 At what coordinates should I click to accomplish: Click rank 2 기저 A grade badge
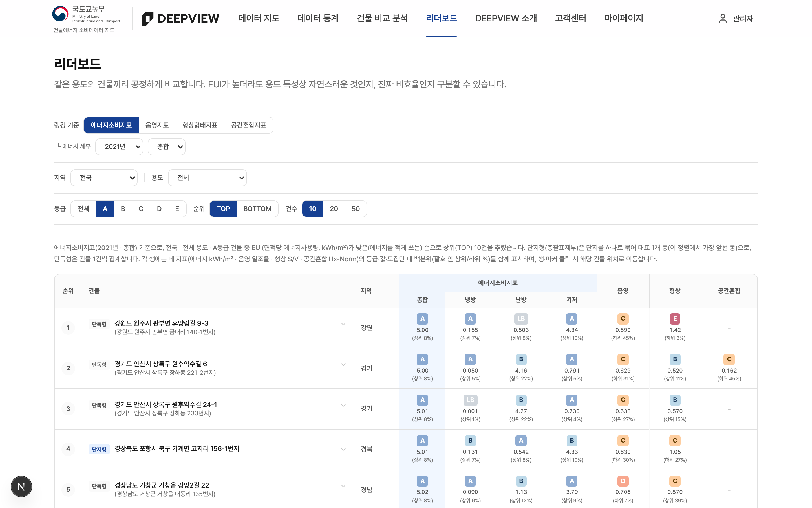coord(572,359)
